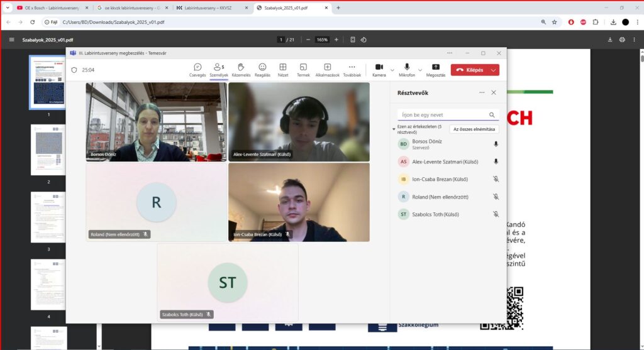Toggle the Mikrofon mute state
This screenshot has height=350, width=644.
(407, 69)
